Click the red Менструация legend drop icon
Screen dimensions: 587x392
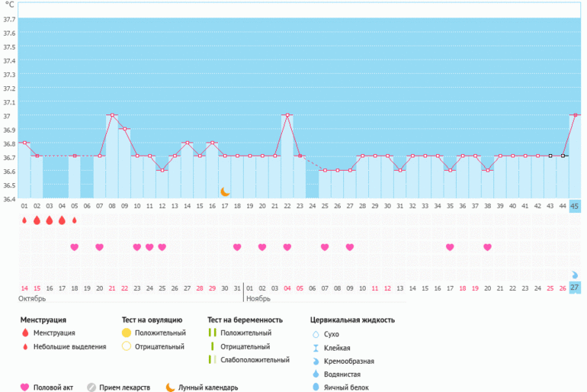click(x=24, y=333)
